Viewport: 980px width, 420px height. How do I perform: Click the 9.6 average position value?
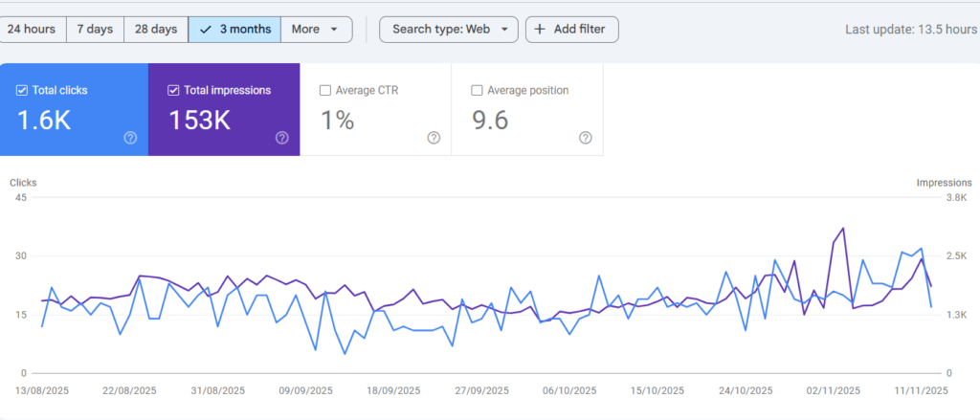pyautogui.click(x=490, y=120)
